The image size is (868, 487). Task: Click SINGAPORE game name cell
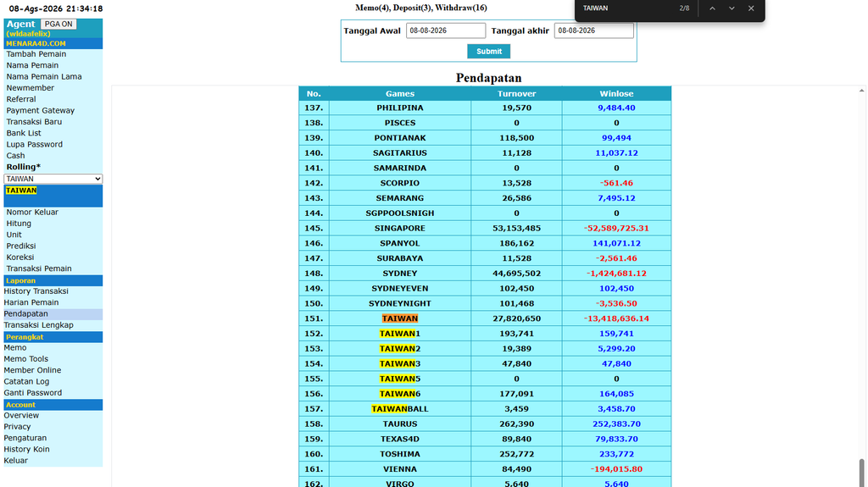(x=400, y=229)
